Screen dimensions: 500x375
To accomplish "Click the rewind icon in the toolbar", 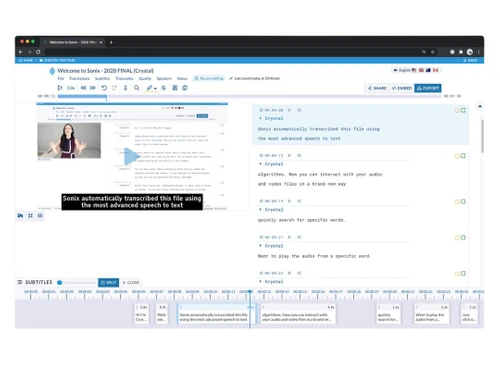I will 83,88.
